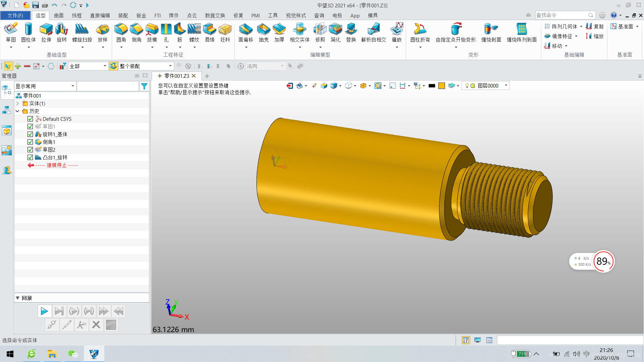This screenshot has height=362, width=644.
Task: Click the 缠绕到面 wrap to face tool
Action: (491, 33)
